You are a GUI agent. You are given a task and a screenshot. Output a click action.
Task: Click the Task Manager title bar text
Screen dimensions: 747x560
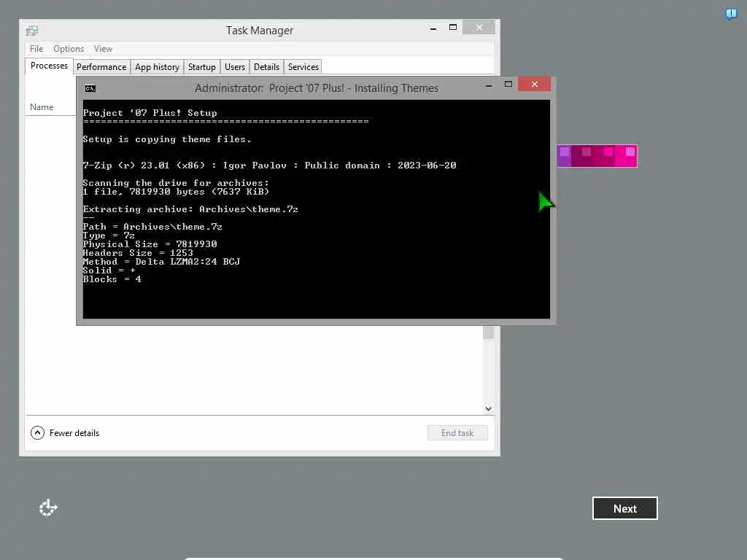(x=260, y=31)
